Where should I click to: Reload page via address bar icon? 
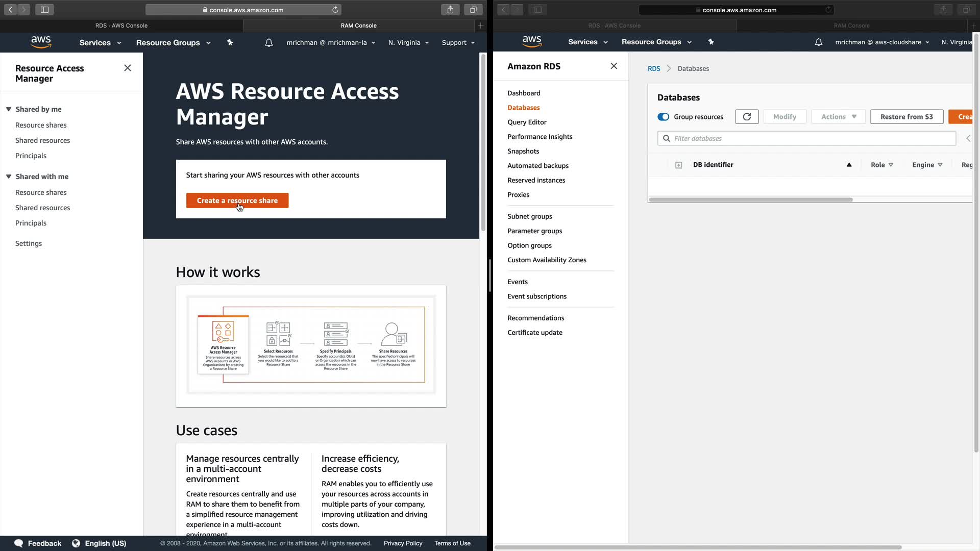(x=335, y=10)
